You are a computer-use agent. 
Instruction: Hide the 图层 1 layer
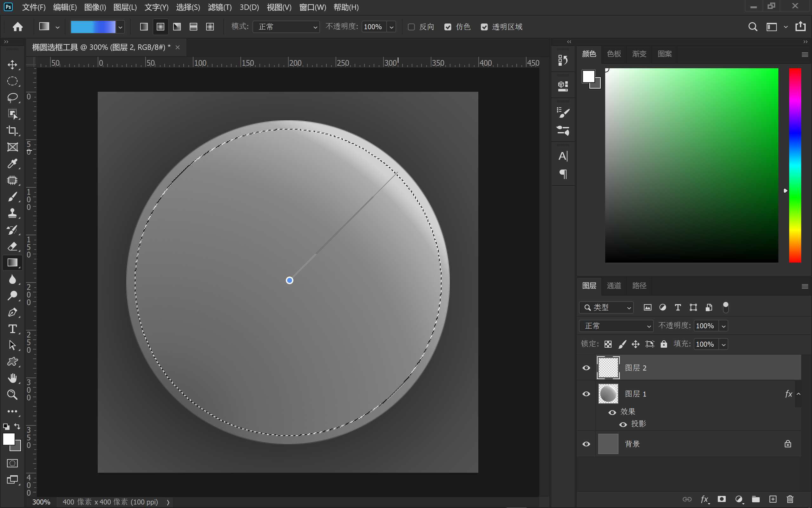(586, 394)
